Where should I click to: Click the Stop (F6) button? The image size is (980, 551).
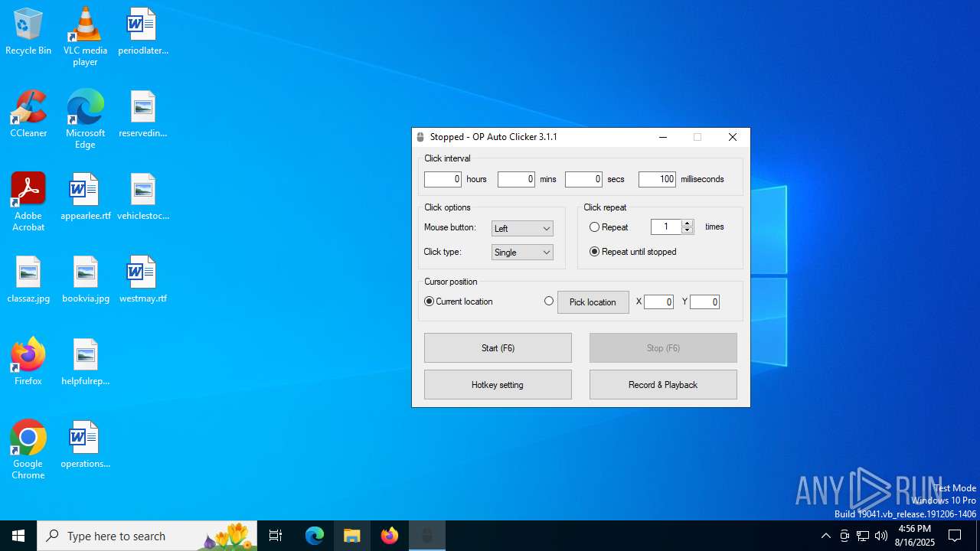pos(663,348)
